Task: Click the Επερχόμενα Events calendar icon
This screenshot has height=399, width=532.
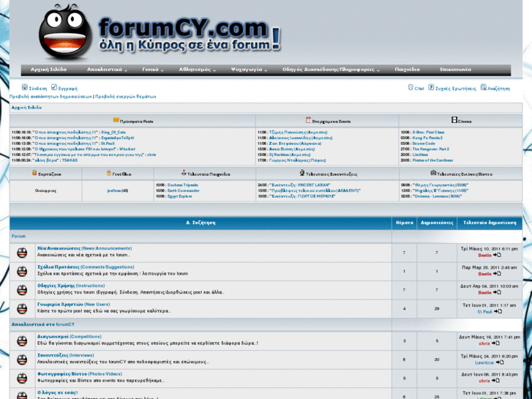Action: point(308,120)
